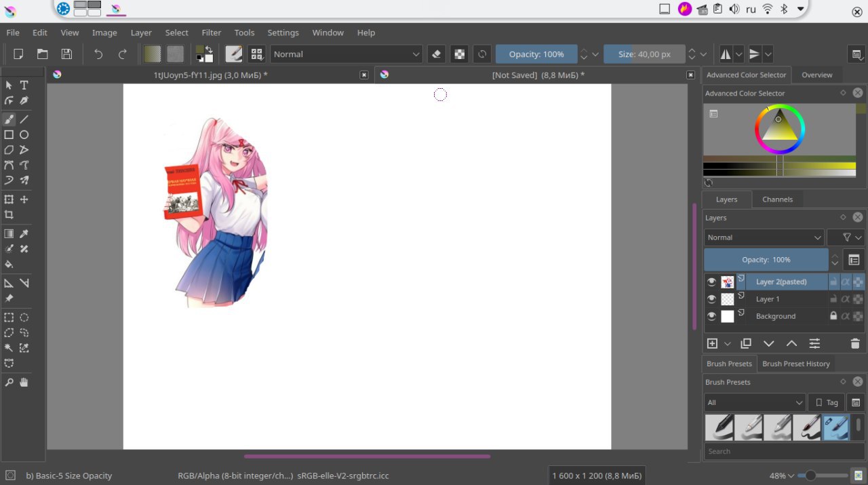Switch to the Overview tab
Image resolution: width=868 pixels, height=485 pixels.
click(x=817, y=75)
